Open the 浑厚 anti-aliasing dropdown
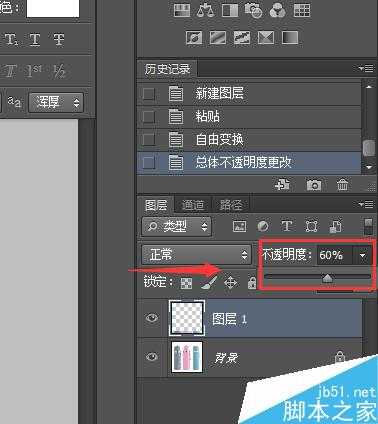 [x=56, y=102]
